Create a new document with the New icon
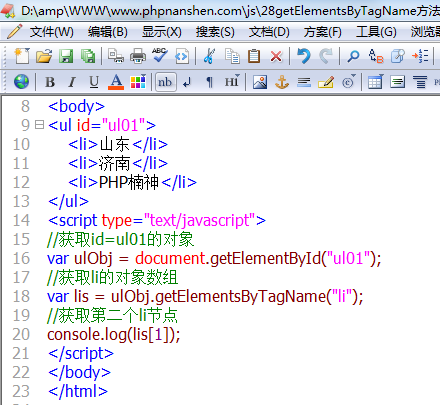This screenshot has width=440, height=405. point(22,56)
